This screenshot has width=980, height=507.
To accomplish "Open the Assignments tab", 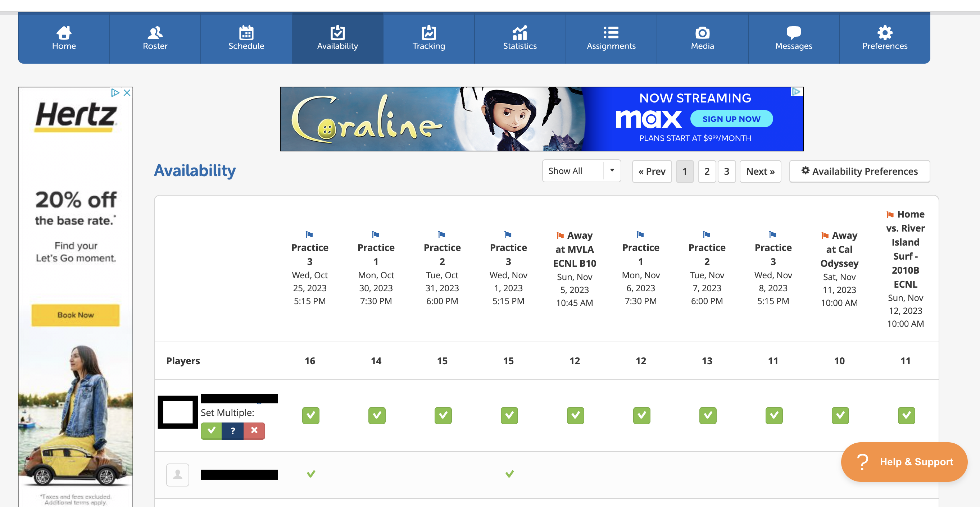I will tap(611, 38).
